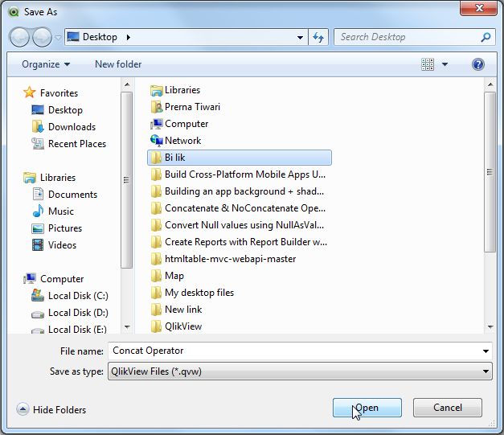Expand the File name dropdown arrow
504x435 pixels.
pos(486,351)
